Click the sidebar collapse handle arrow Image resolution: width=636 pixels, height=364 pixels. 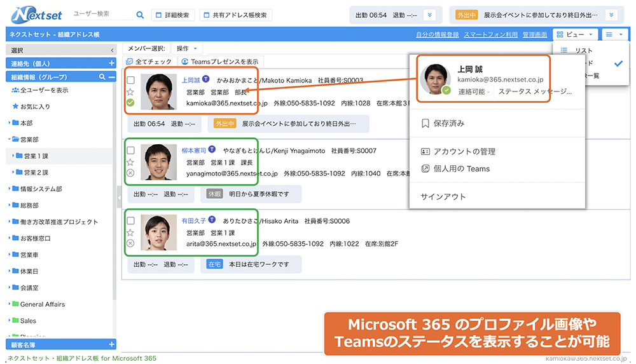click(x=120, y=198)
